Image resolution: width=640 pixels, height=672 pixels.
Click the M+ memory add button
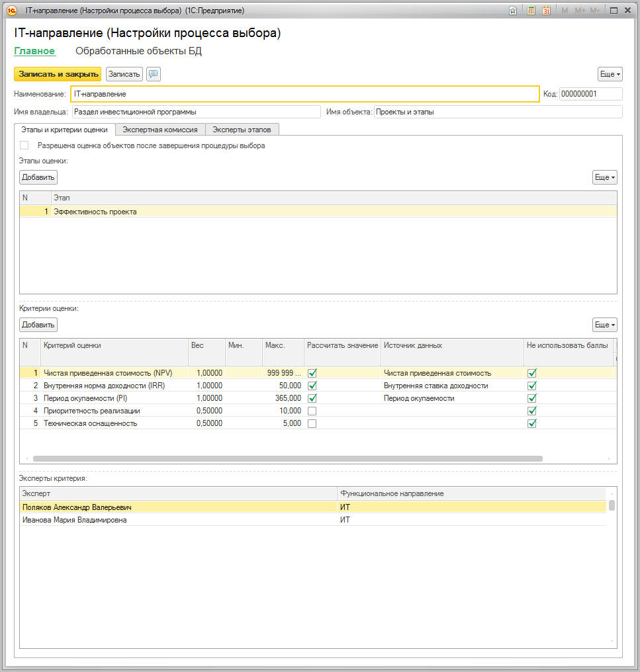point(580,11)
